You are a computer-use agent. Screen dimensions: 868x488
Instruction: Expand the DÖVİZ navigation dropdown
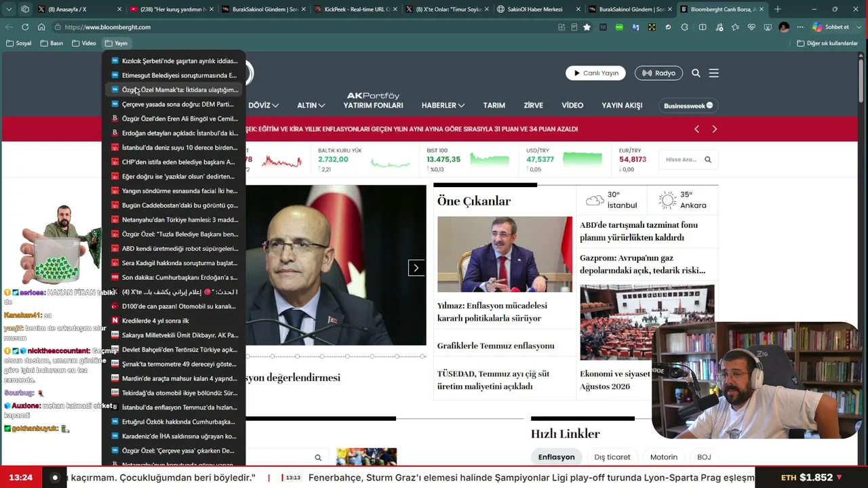[263, 106]
